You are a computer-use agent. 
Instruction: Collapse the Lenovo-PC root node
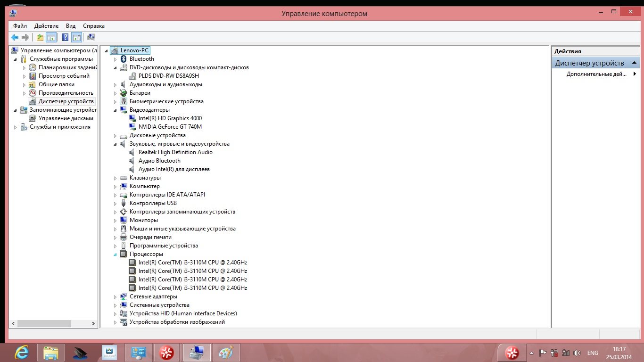pos(106,50)
